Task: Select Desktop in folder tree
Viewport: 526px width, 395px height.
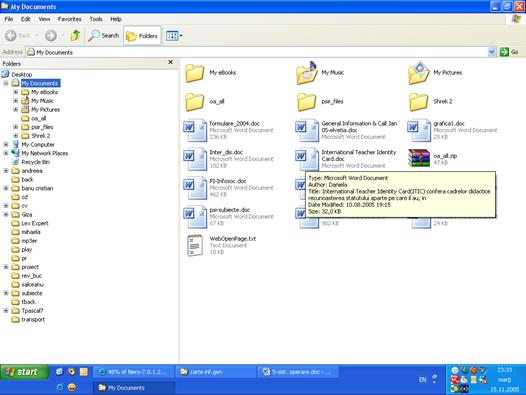Action: click(21, 75)
